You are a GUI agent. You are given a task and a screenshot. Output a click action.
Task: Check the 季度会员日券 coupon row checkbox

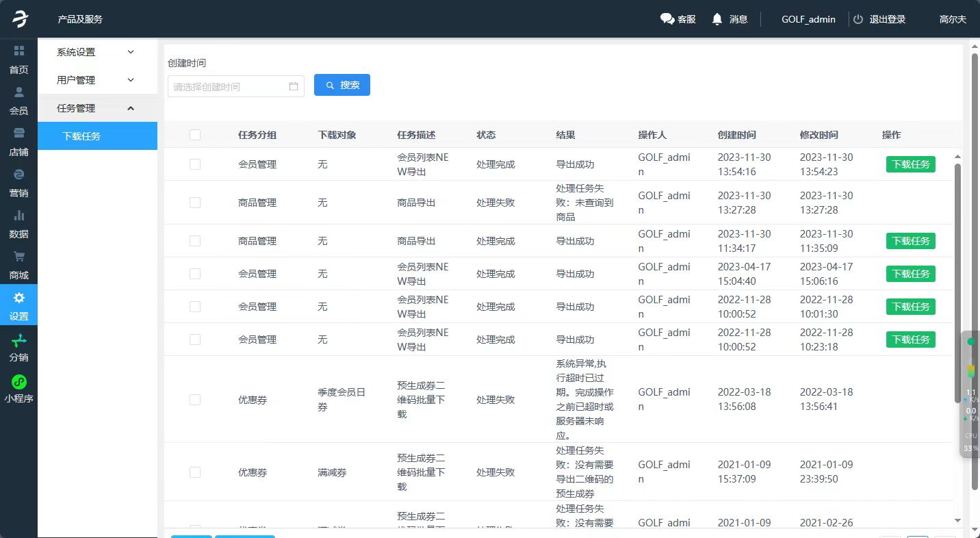tap(195, 400)
